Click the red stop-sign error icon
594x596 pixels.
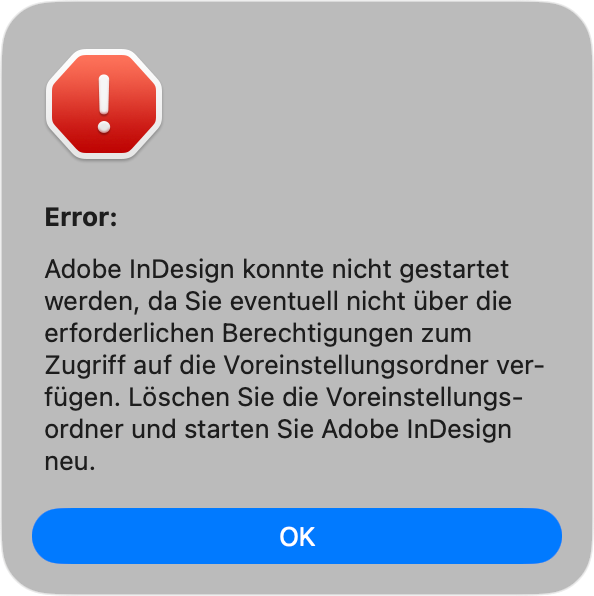[104, 104]
